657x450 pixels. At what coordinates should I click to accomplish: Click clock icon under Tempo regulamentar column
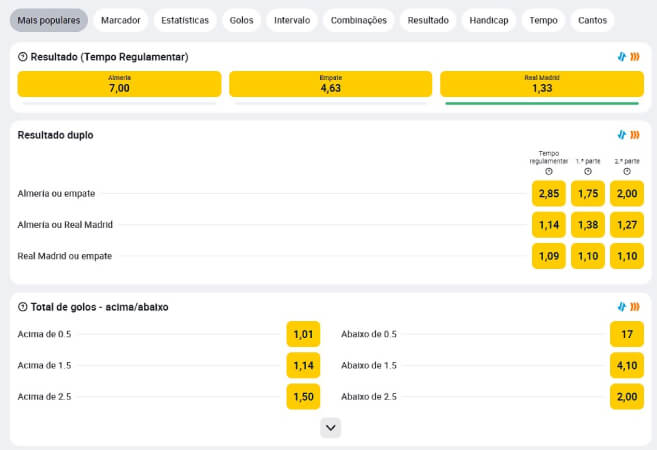coord(549,171)
